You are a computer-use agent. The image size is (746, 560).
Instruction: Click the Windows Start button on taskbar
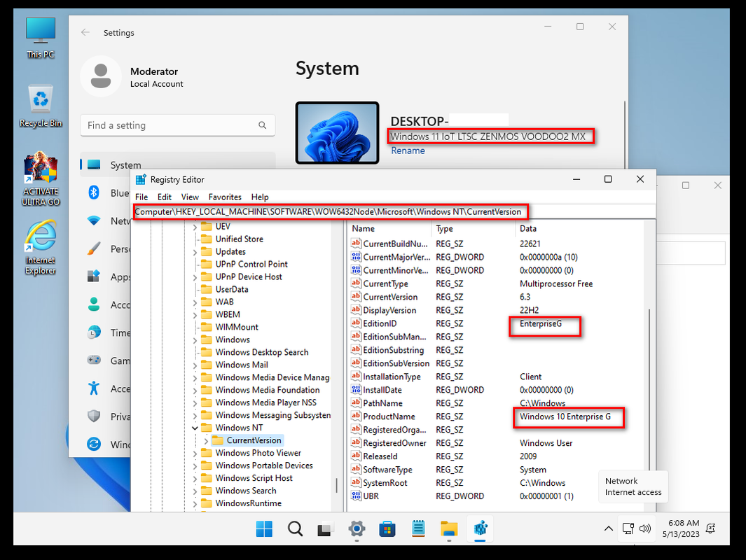(x=264, y=528)
